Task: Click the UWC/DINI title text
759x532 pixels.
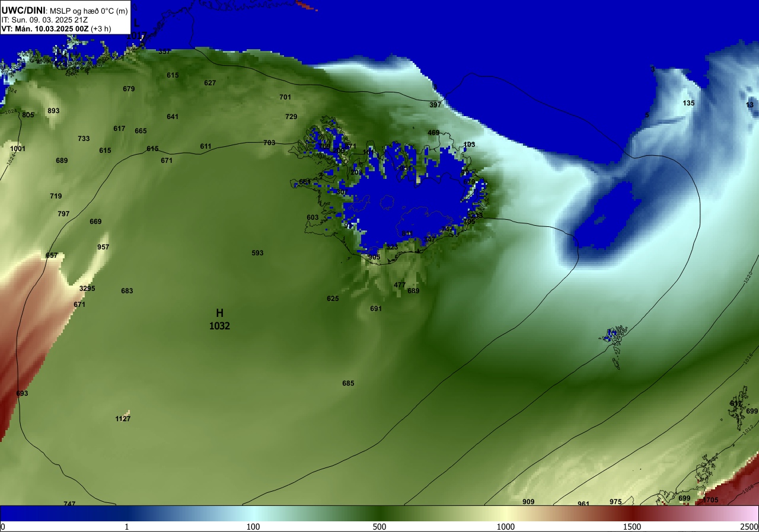Action: click(x=23, y=9)
